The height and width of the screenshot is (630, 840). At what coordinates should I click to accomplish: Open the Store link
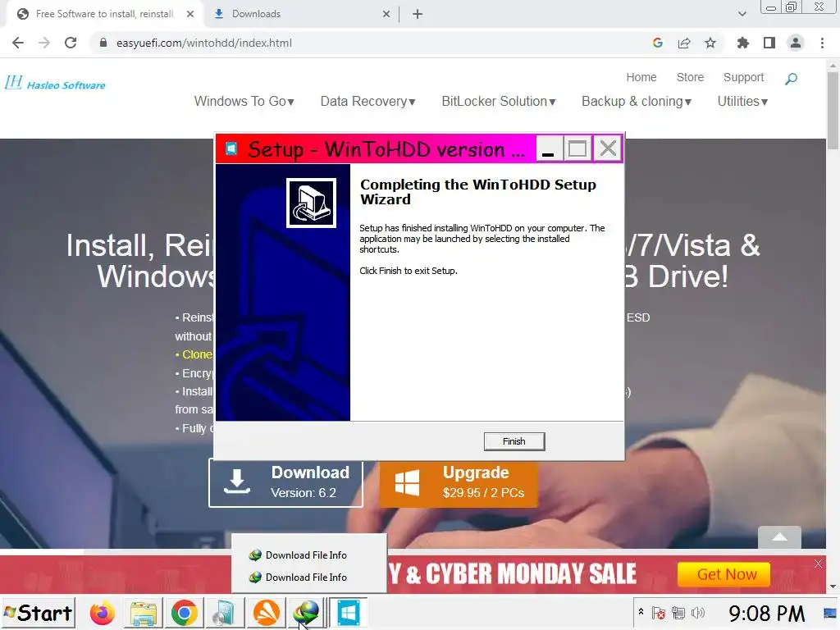pos(690,77)
